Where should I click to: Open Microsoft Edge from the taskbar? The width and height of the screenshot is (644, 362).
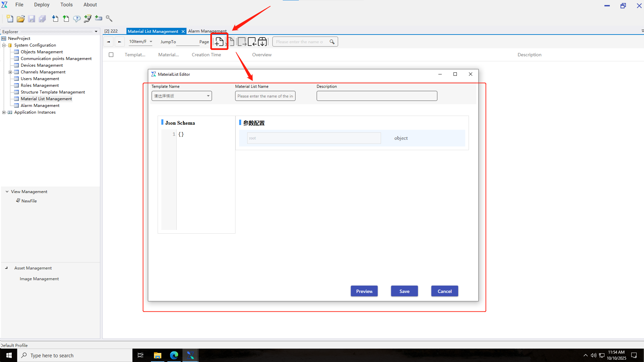tap(174, 355)
